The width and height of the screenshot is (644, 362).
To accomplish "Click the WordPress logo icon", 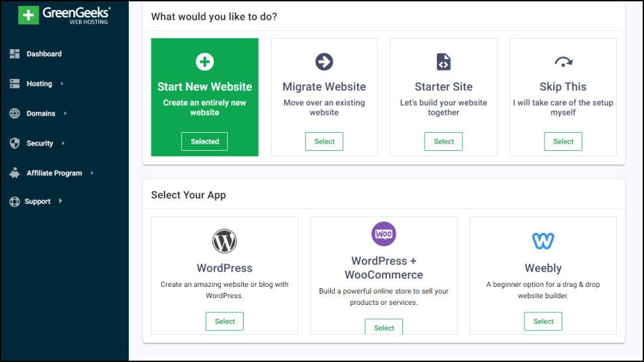I will pos(224,241).
